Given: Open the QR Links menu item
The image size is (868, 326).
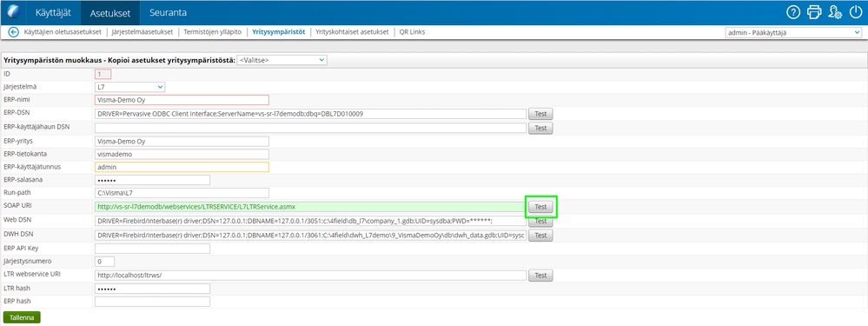Looking at the screenshot, I should (x=412, y=32).
